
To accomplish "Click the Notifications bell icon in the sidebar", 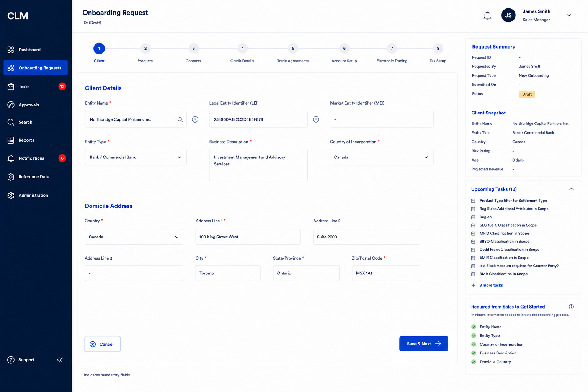I will click(x=11, y=158).
